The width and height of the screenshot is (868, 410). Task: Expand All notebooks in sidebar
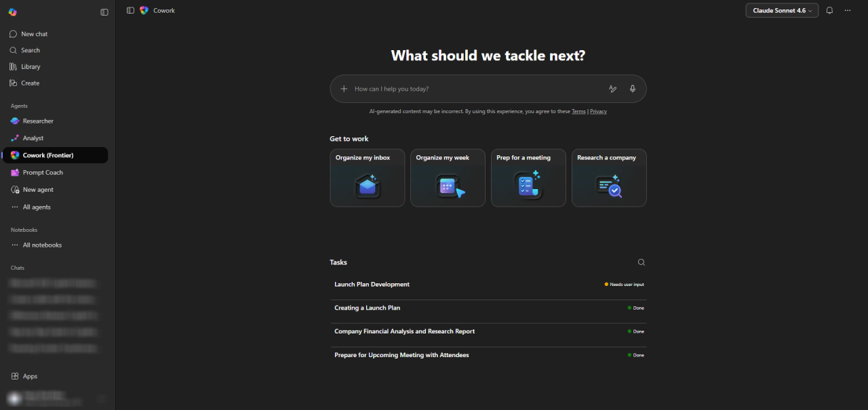[x=42, y=245]
